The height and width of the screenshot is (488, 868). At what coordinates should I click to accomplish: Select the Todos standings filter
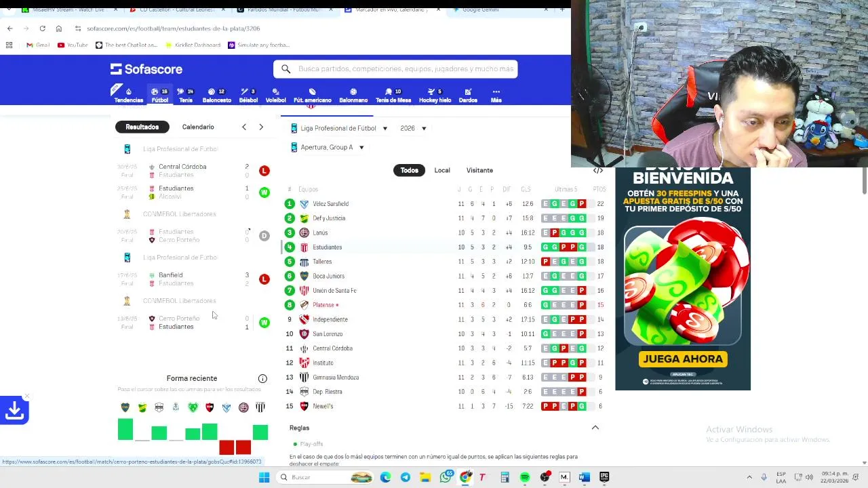tap(410, 170)
